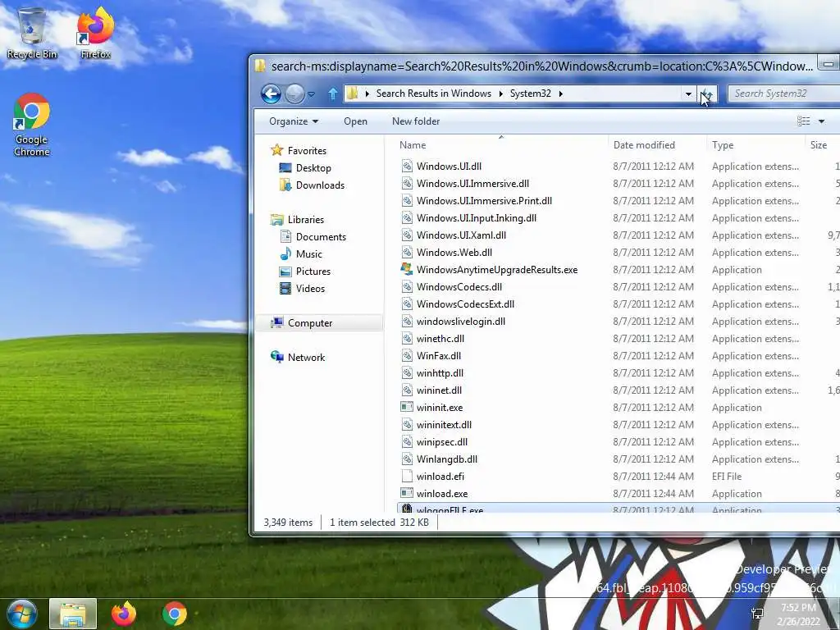840x630 pixels.
Task: Click the WindowsAnytimeUpgradeResults.exe icon
Action: point(407,269)
